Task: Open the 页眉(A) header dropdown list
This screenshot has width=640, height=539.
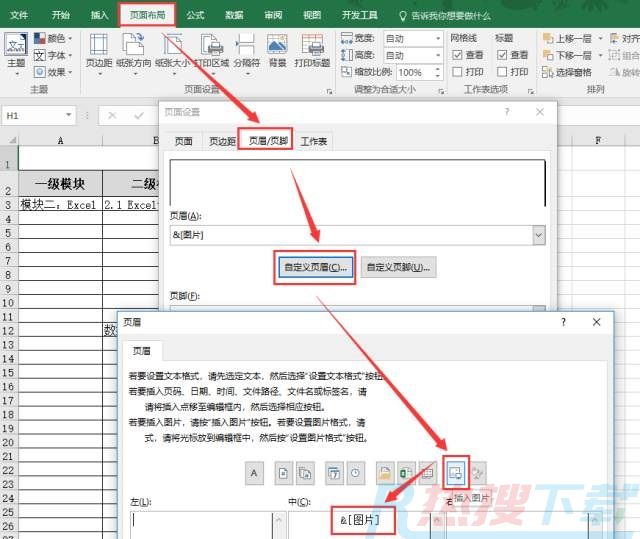Action: pos(539,235)
